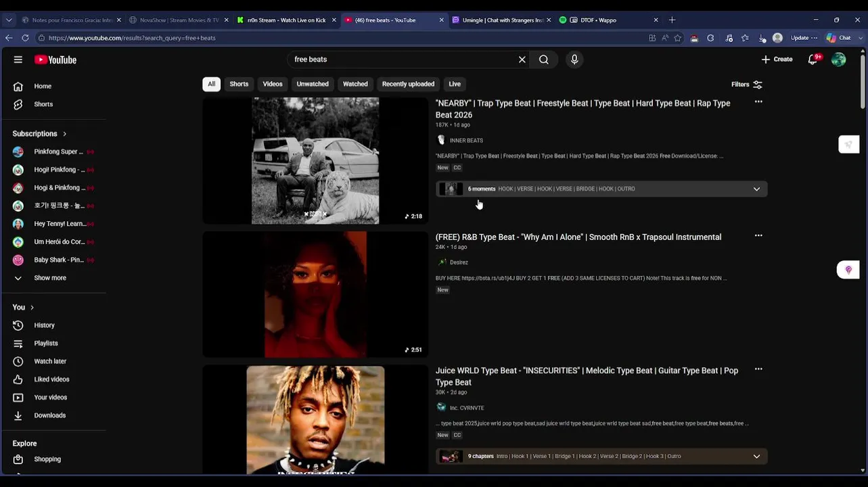868x487 pixels.
Task: Open Shorts in the sidebar
Action: pos(43,104)
